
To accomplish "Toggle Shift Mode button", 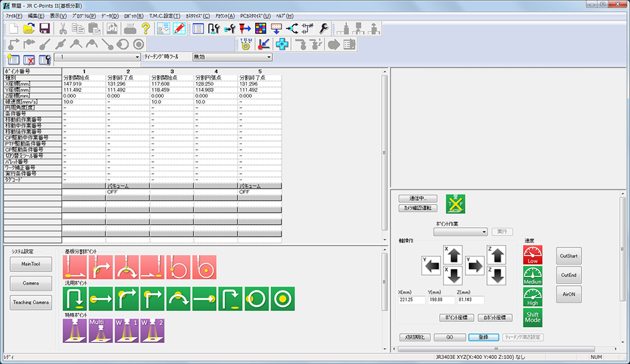I will (x=533, y=317).
